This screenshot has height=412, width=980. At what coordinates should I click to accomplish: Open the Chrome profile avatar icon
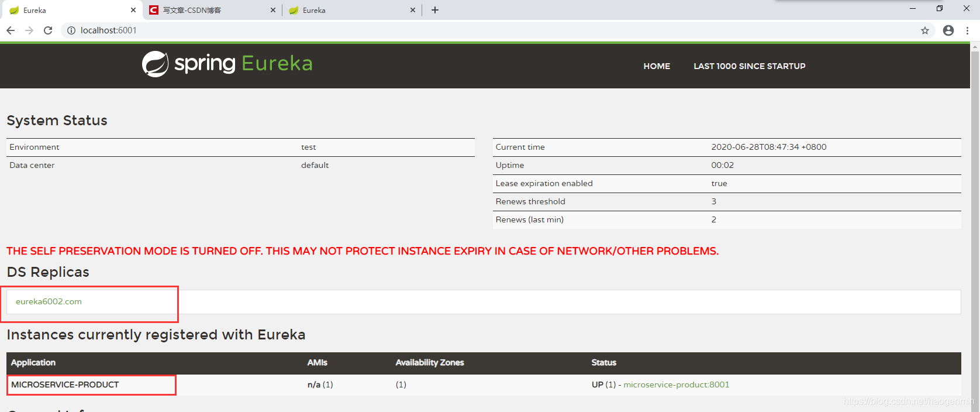pyautogui.click(x=948, y=30)
